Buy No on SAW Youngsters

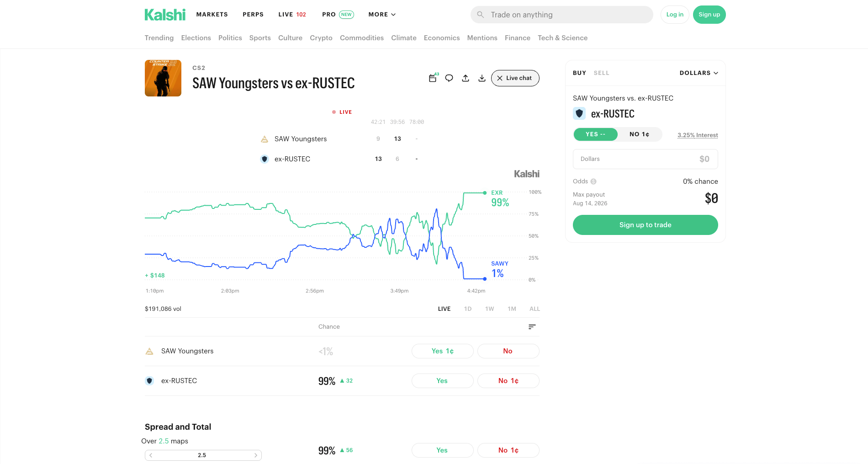[508, 351]
